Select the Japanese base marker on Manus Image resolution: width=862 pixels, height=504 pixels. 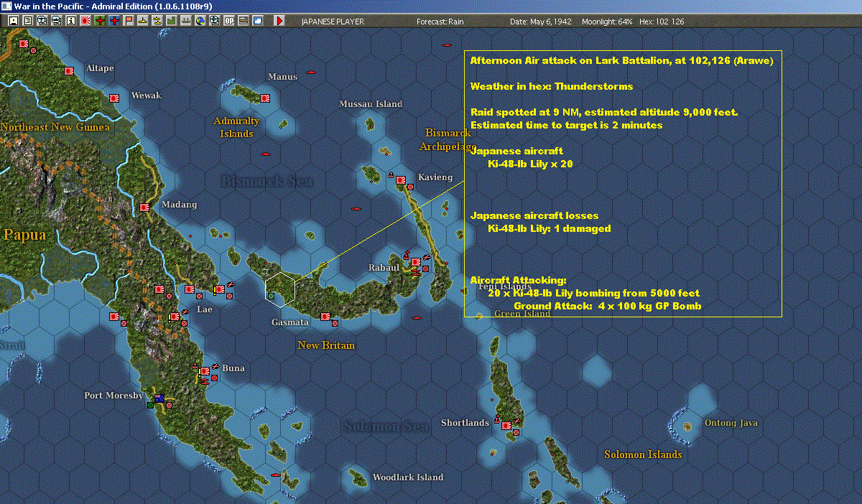click(265, 98)
